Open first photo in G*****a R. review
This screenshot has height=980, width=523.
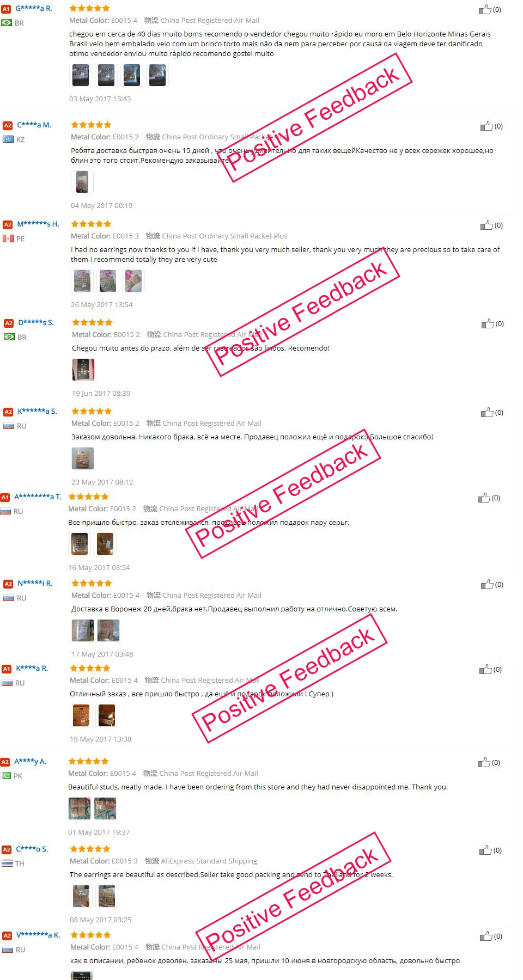81,75
